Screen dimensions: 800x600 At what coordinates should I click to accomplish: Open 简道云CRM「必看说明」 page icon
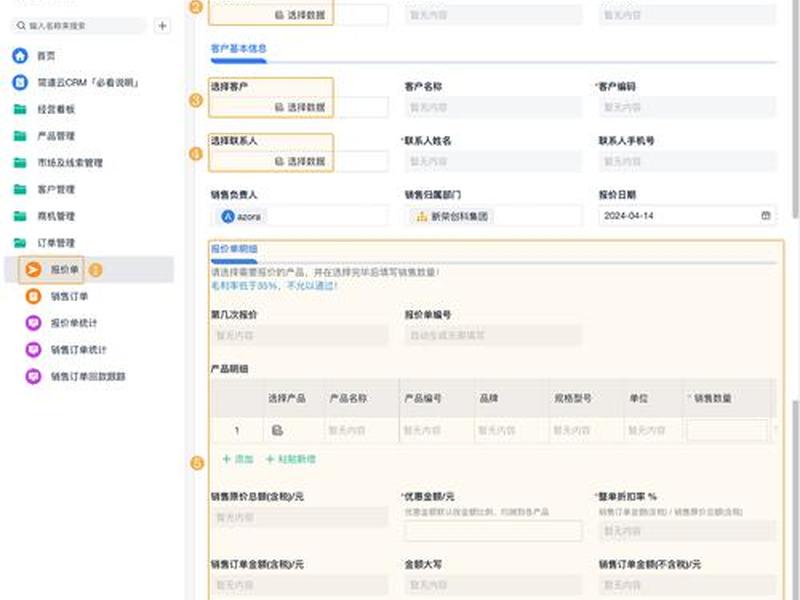[x=20, y=82]
